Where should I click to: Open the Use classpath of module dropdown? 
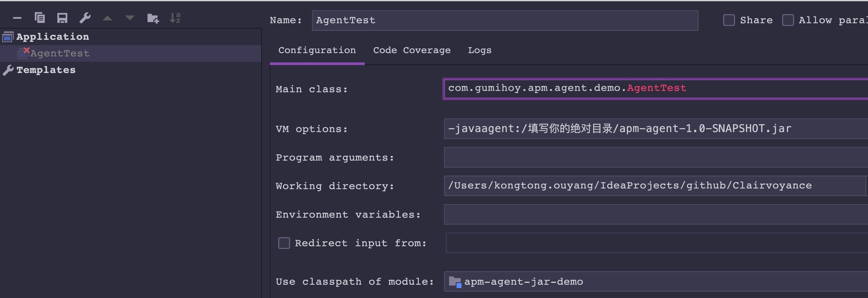click(656, 281)
